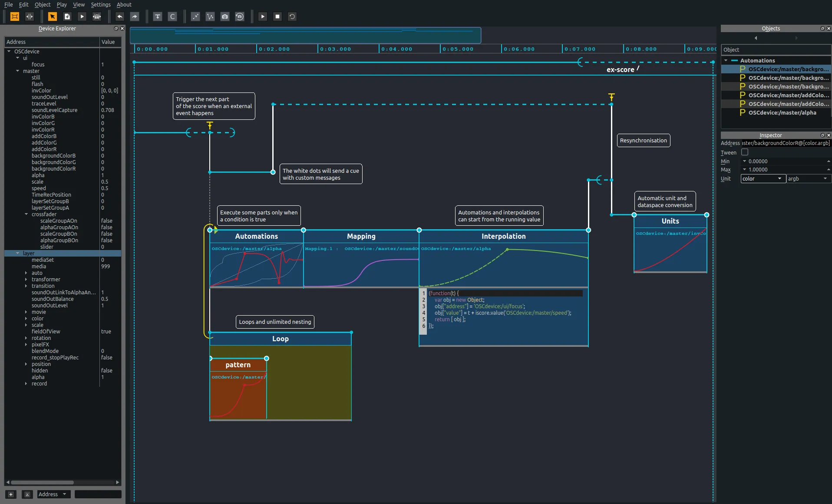Click the Resynchronisation label
This screenshot has width=832, height=504.
(x=643, y=140)
